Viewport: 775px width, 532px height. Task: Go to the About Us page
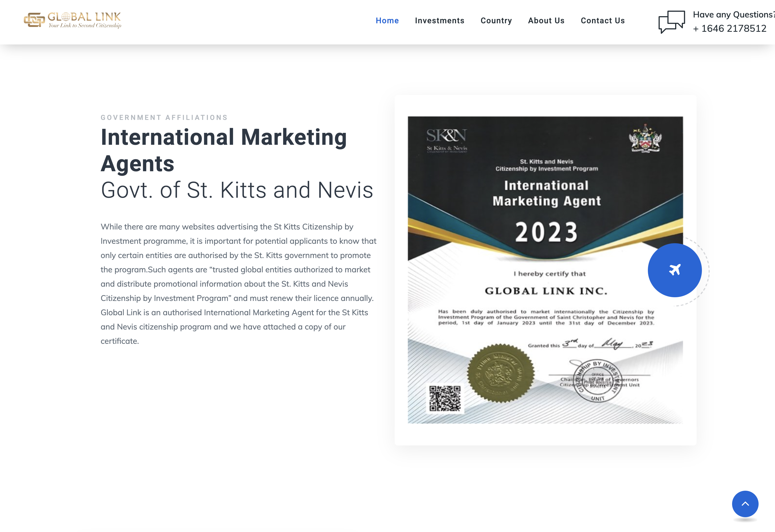pos(546,21)
